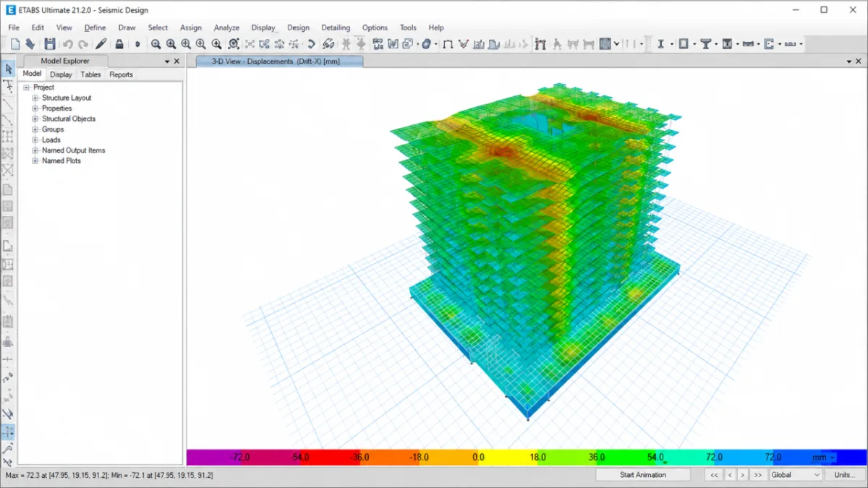Image resolution: width=868 pixels, height=488 pixels.
Task: Click the magnifier with circled target icon
Action: (x=234, y=44)
